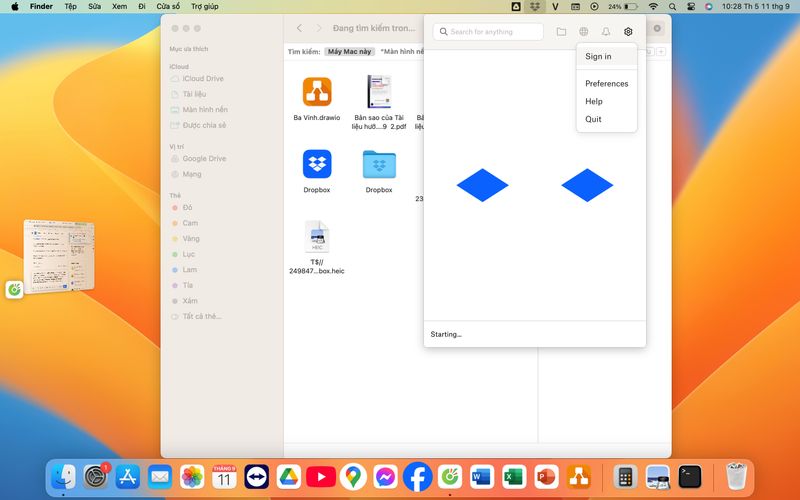Image resolution: width=800 pixels, height=500 pixels.
Task: Choose Sign in from the dropdown menu
Action: tap(598, 56)
